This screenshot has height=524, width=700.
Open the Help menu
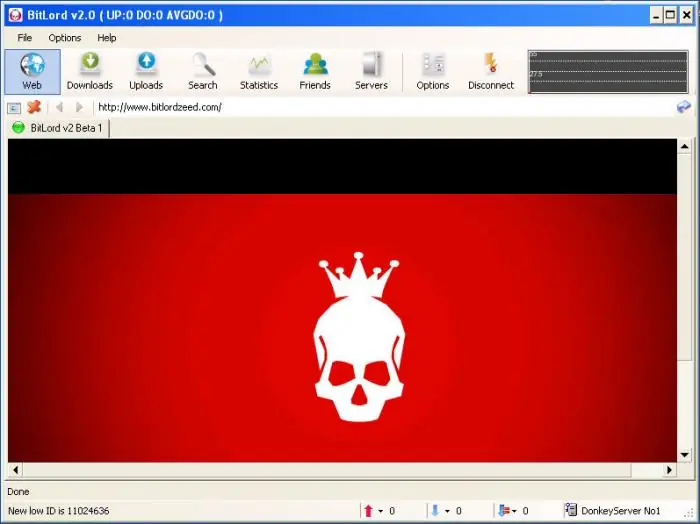coord(107,38)
